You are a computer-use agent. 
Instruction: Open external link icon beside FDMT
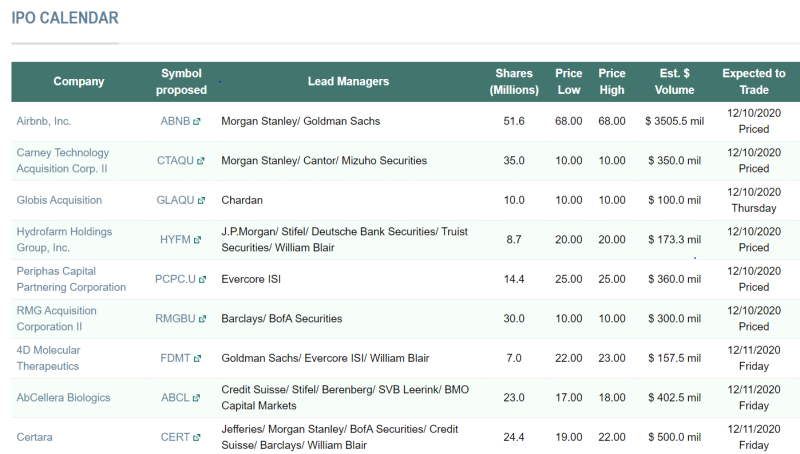click(x=197, y=359)
